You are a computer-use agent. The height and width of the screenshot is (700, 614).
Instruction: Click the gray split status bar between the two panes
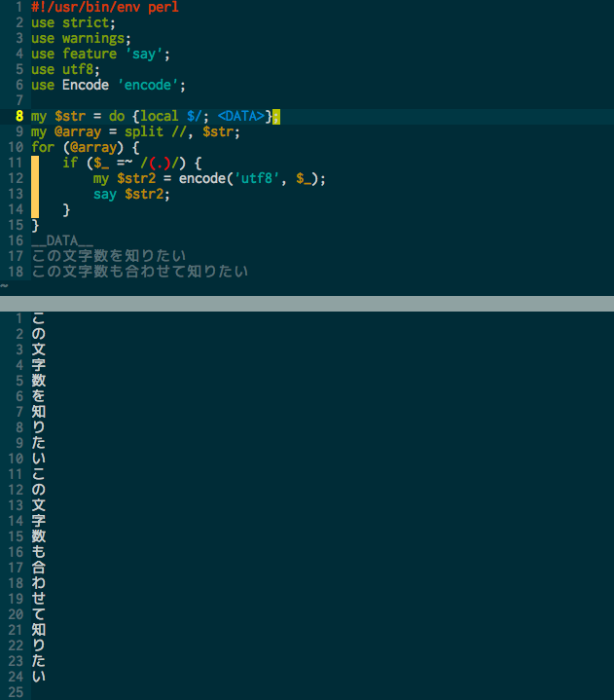(x=307, y=304)
